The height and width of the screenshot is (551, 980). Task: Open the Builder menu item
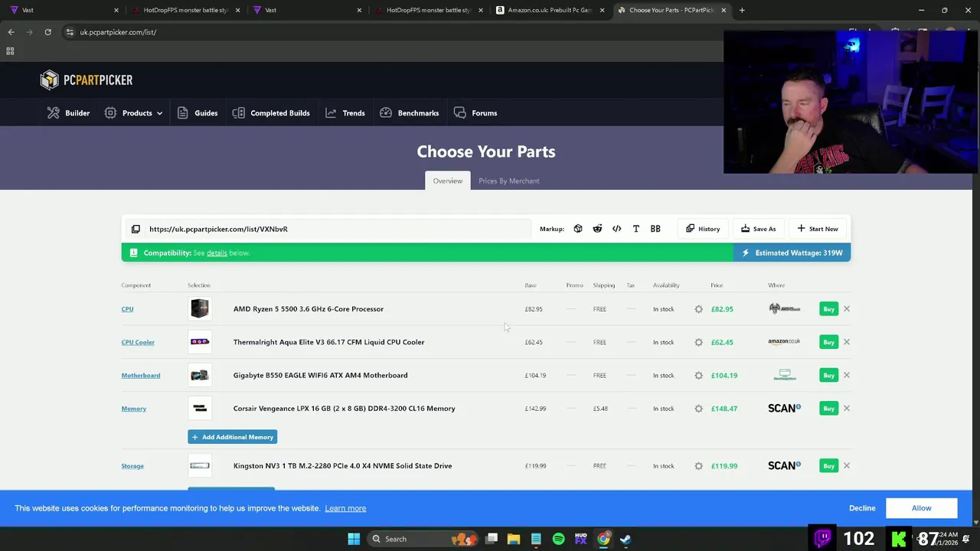pos(69,113)
